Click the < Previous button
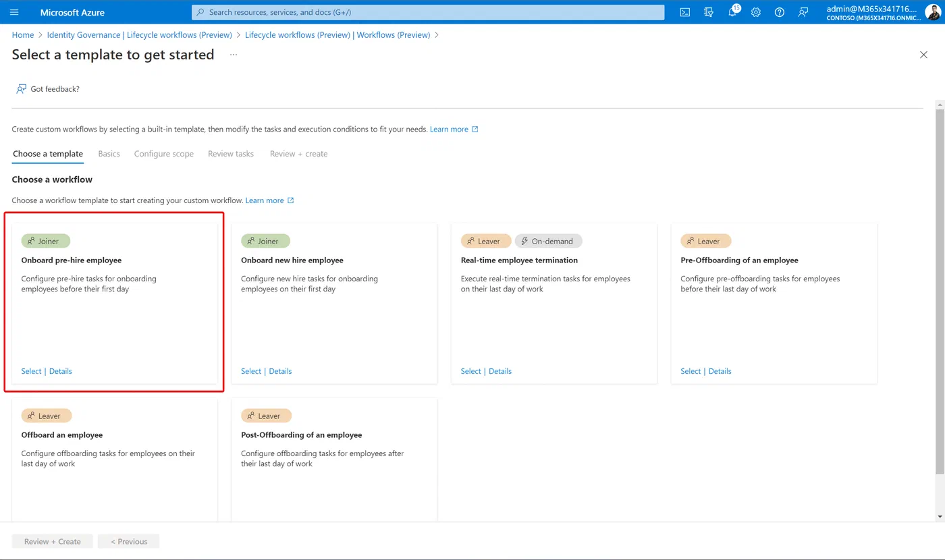Image resolution: width=945 pixels, height=560 pixels. point(129,541)
